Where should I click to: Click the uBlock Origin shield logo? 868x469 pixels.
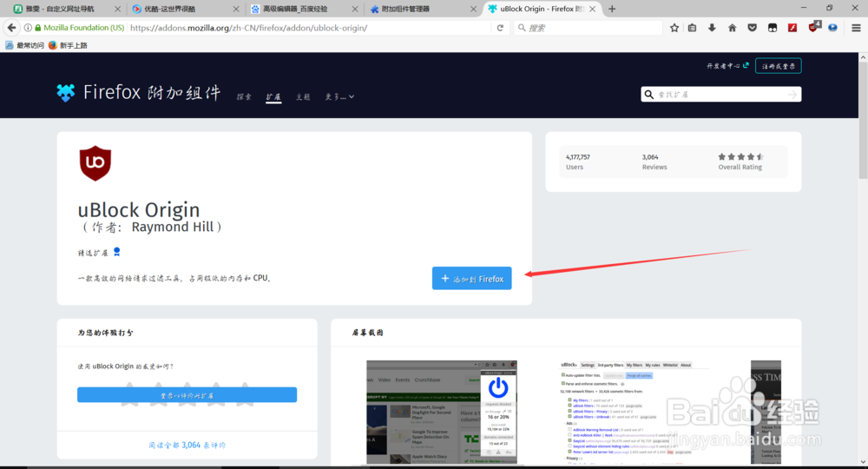(95, 162)
